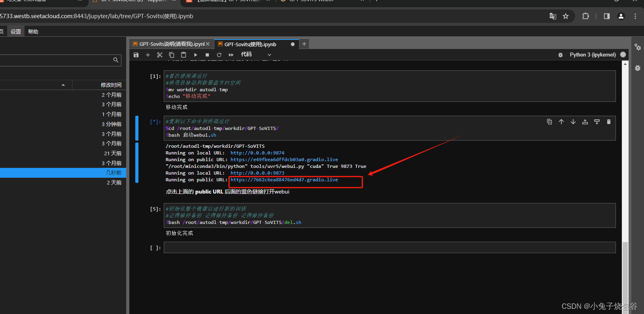This screenshot has width=644, height=314.
Task: Cut selected cell with scissors icon
Action: click(160, 55)
